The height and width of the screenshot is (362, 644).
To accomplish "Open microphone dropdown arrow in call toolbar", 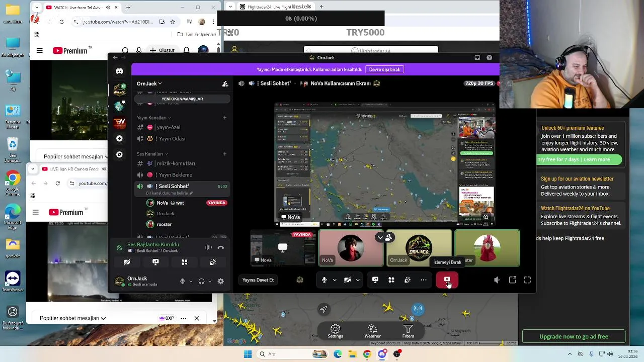I will tap(334, 280).
